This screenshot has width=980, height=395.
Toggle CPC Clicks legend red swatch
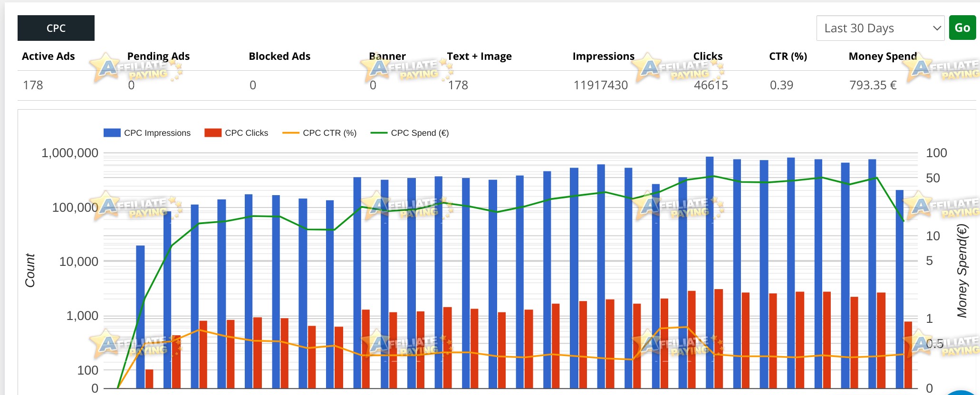point(213,133)
